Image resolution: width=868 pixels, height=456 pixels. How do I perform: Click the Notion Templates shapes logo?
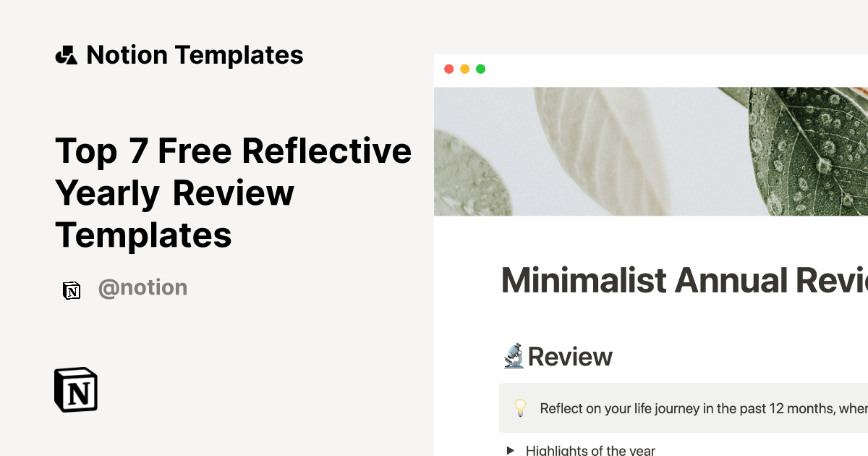tap(67, 54)
